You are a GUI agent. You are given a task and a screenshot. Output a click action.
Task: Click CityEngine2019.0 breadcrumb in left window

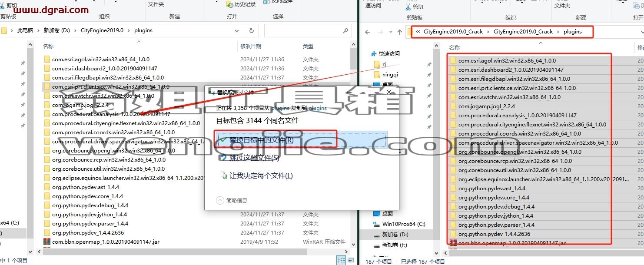pos(102,30)
